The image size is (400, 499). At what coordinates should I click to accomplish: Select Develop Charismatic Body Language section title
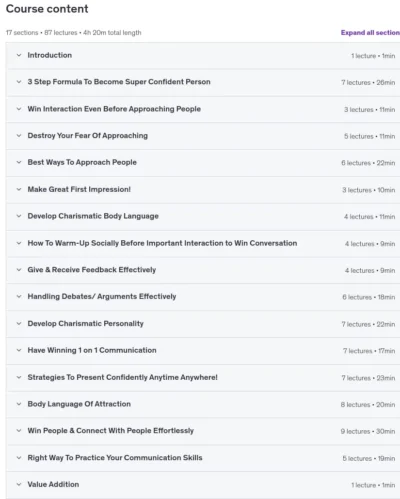[x=93, y=216]
